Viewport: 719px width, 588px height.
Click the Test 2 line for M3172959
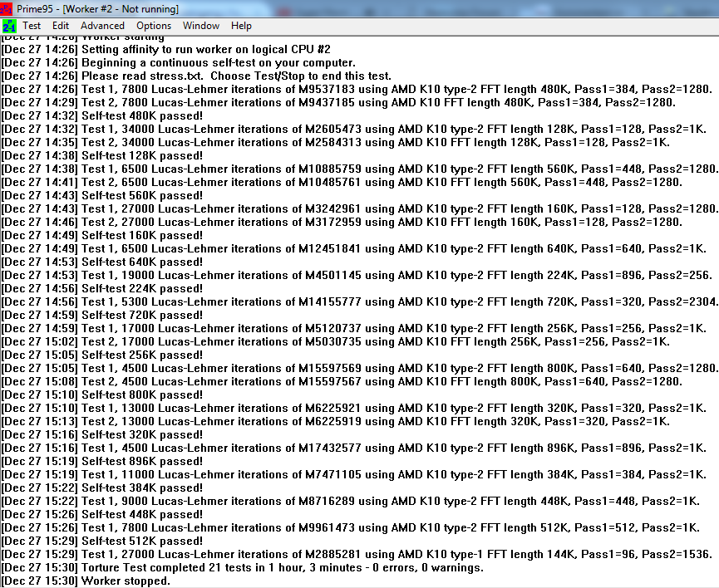point(342,223)
